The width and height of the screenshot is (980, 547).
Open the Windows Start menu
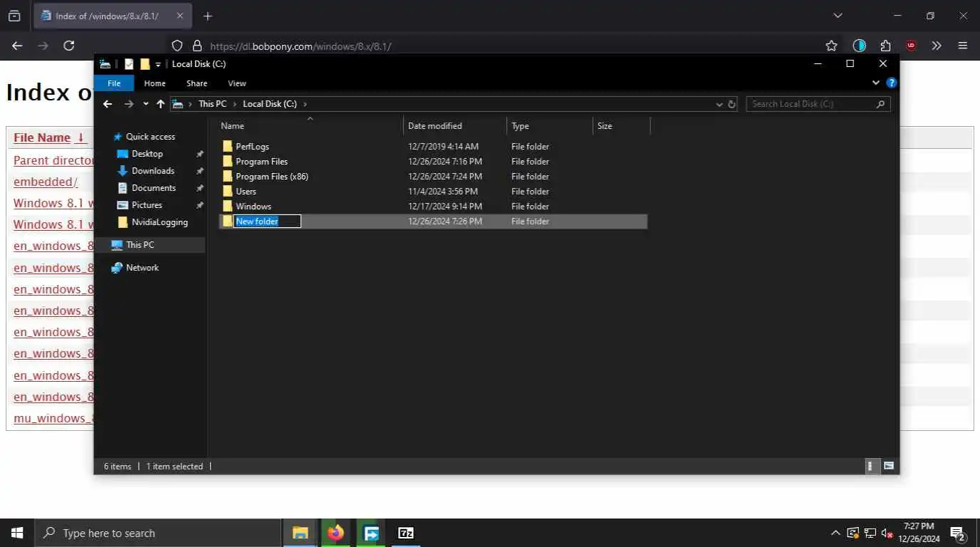click(x=17, y=533)
